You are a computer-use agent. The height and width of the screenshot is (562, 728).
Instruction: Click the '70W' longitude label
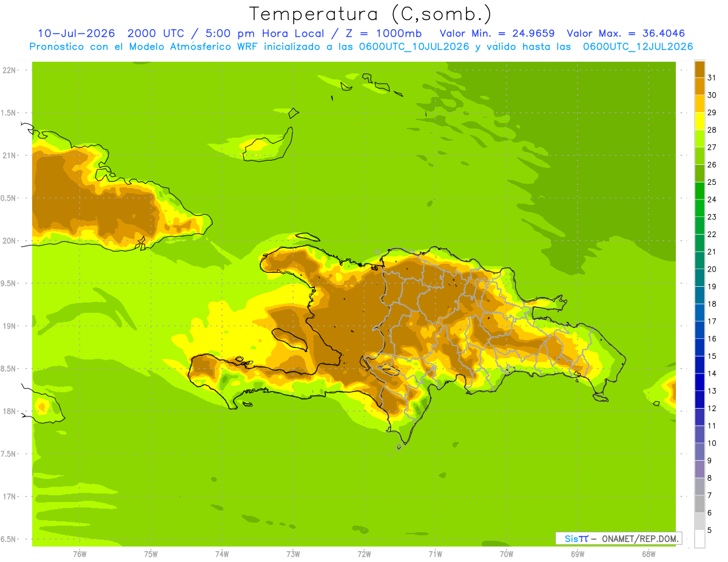(507, 554)
